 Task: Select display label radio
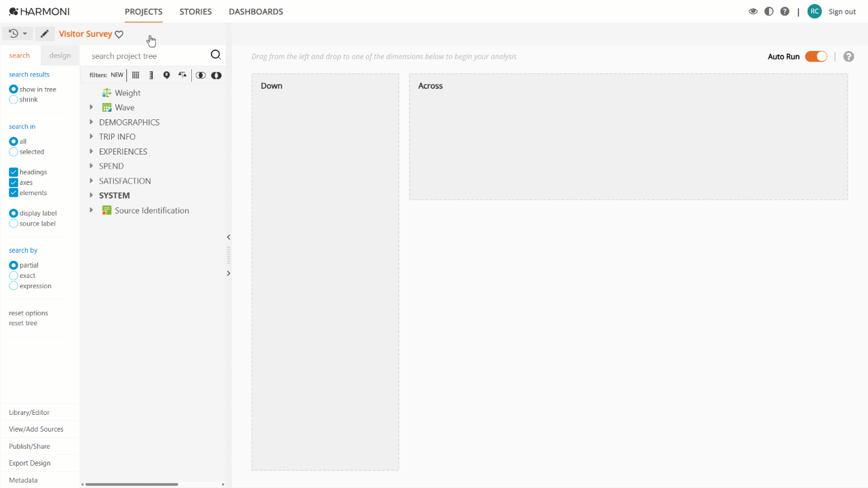(14, 213)
